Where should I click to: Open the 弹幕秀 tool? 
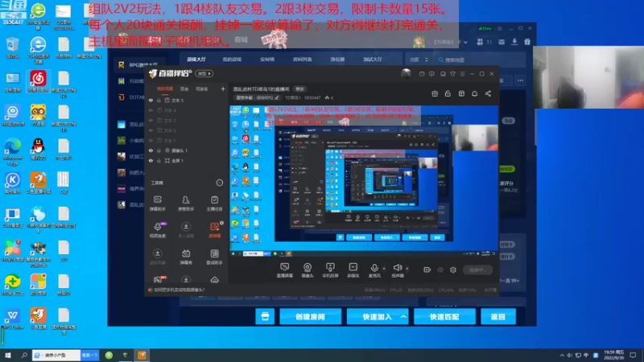186,257
